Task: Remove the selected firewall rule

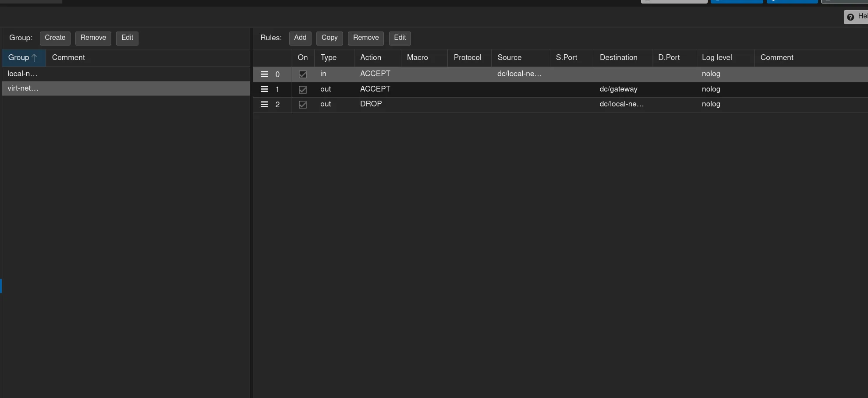Action: pyautogui.click(x=365, y=38)
